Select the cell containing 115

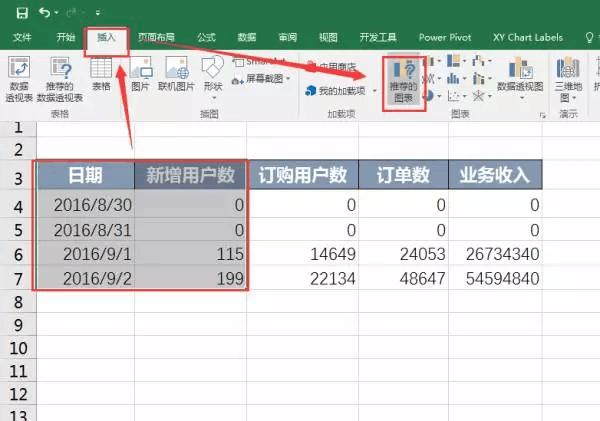point(191,254)
